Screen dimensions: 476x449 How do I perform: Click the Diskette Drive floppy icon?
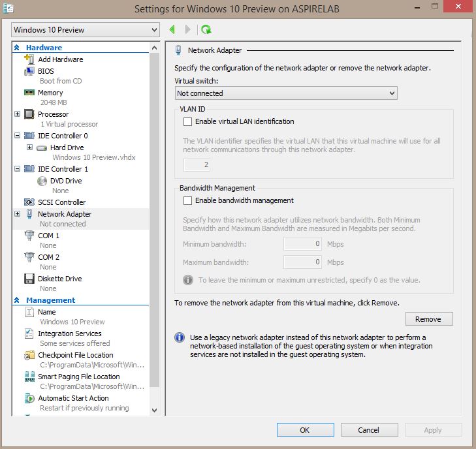(29, 279)
